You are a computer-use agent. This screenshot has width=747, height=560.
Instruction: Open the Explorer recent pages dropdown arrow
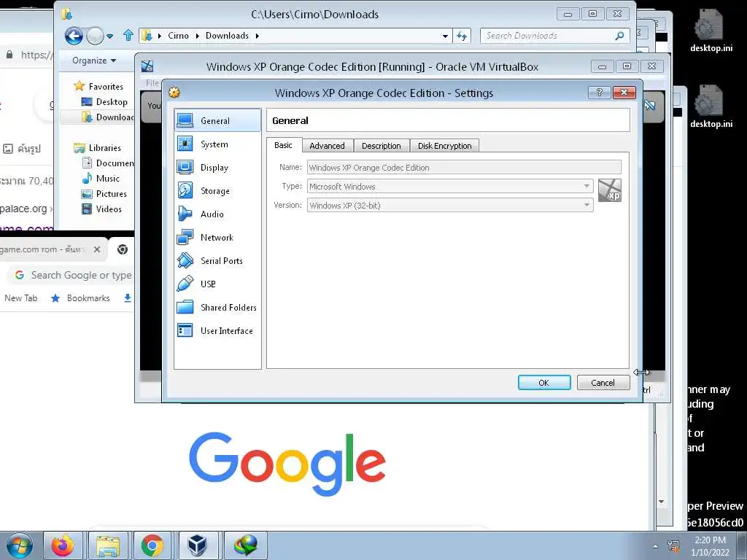pyautogui.click(x=110, y=36)
